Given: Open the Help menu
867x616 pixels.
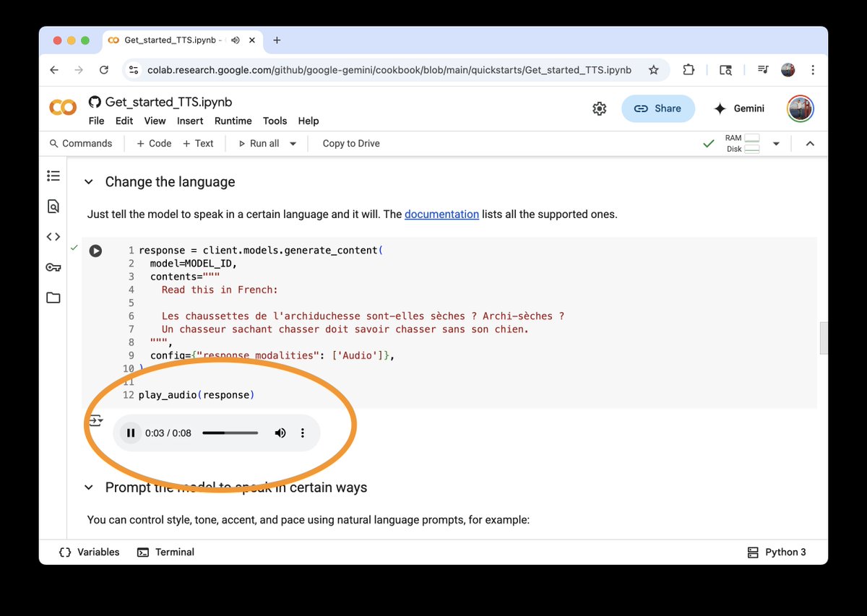Looking at the screenshot, I should click(309, 121).
